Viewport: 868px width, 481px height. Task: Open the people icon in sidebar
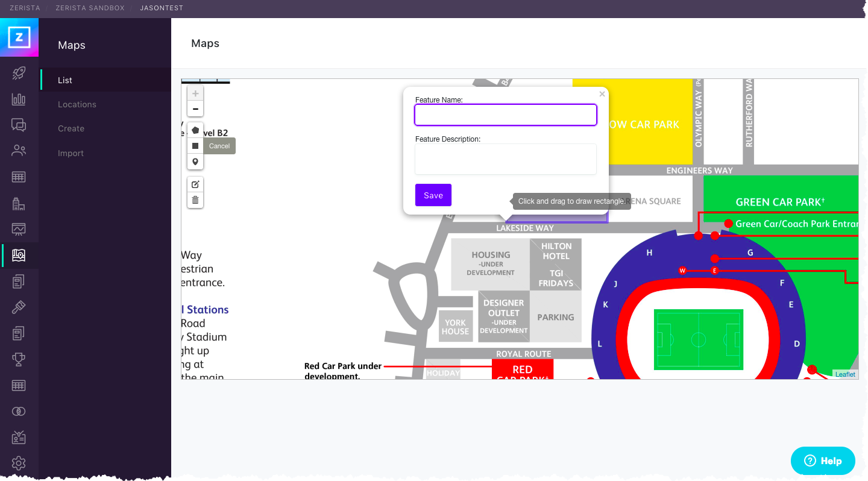(19, 151)
